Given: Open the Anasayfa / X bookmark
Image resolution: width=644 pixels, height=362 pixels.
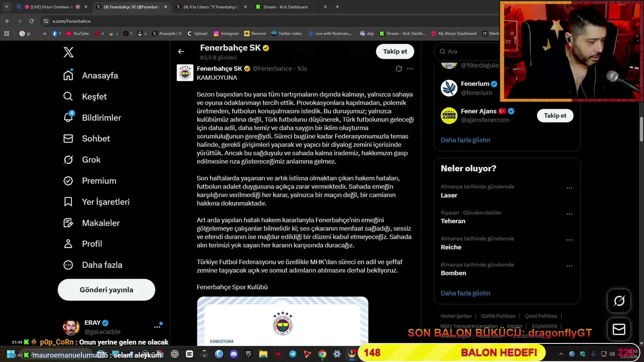Looking at the screenshot, I should click(x=167, y=34).
